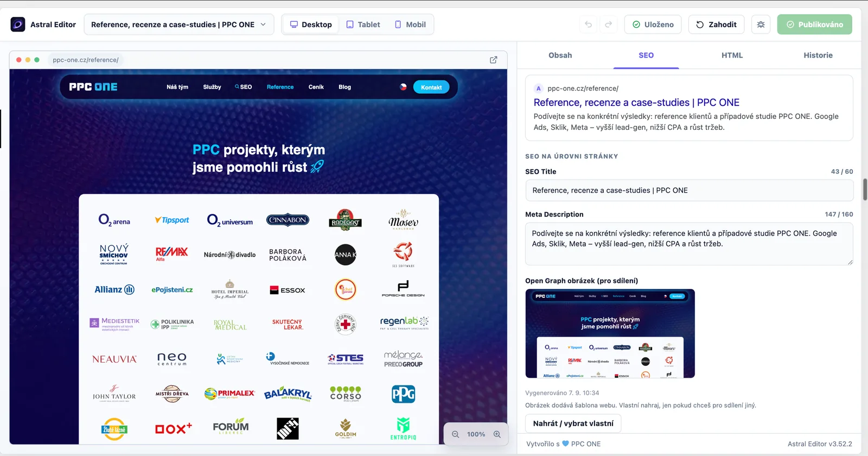Click the Nahrát / vybrat vlastní button
This screenshot has height=456, width=868.
click(x=573, y=423)
